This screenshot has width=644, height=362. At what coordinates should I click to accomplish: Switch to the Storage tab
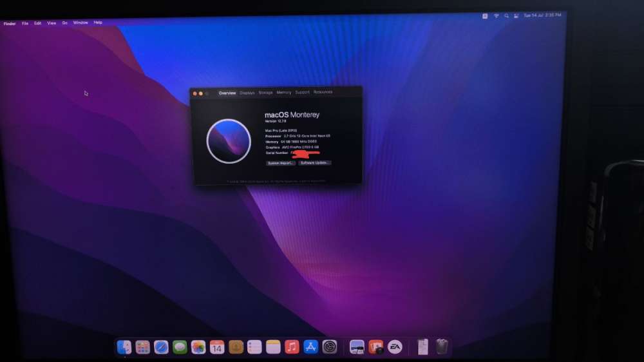pos(265,93)
